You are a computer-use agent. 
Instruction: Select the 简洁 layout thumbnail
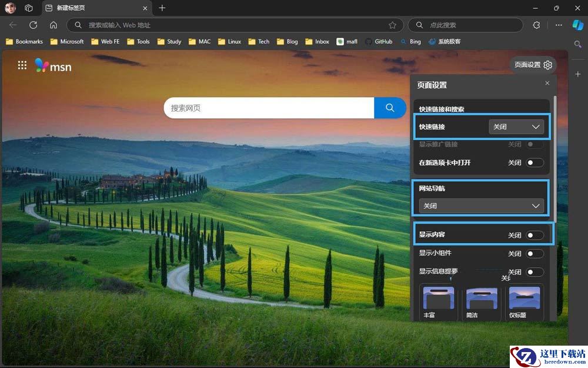(482, 302)
